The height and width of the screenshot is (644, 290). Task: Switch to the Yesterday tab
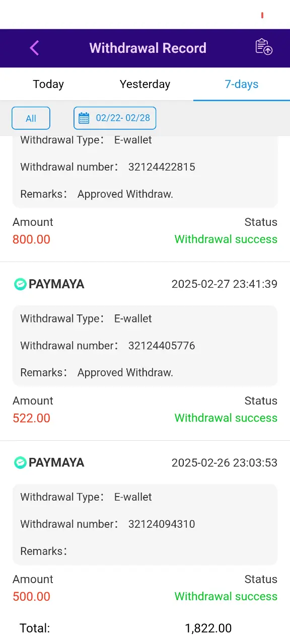[145, 84]
